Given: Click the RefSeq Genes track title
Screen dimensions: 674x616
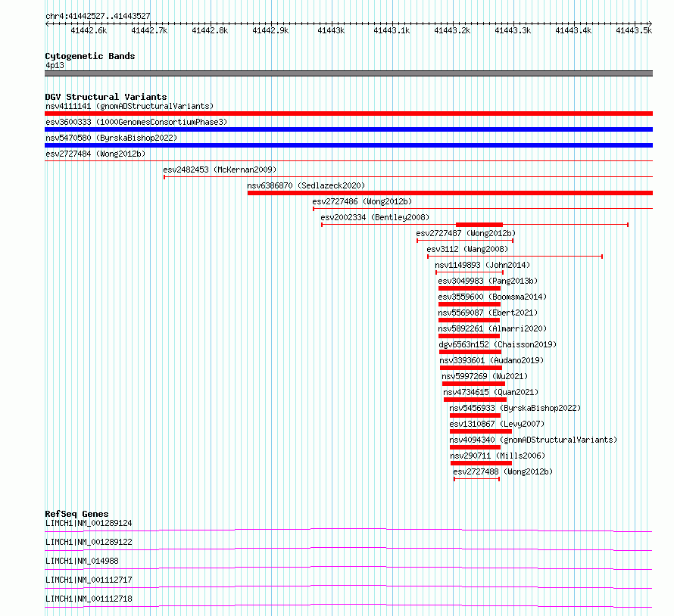Looking at the screenshot, I should click(76, 514).
